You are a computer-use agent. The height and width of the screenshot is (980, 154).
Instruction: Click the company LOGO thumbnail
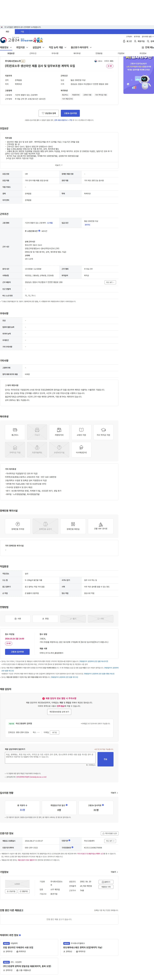[x=17, y=884]
